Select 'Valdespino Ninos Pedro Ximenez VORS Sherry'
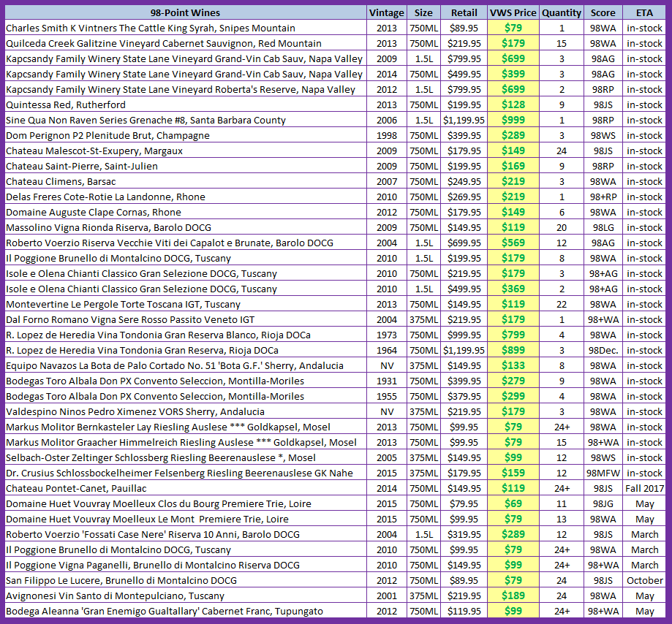This screenshot has height=624, width=672. tap(135, 412)
